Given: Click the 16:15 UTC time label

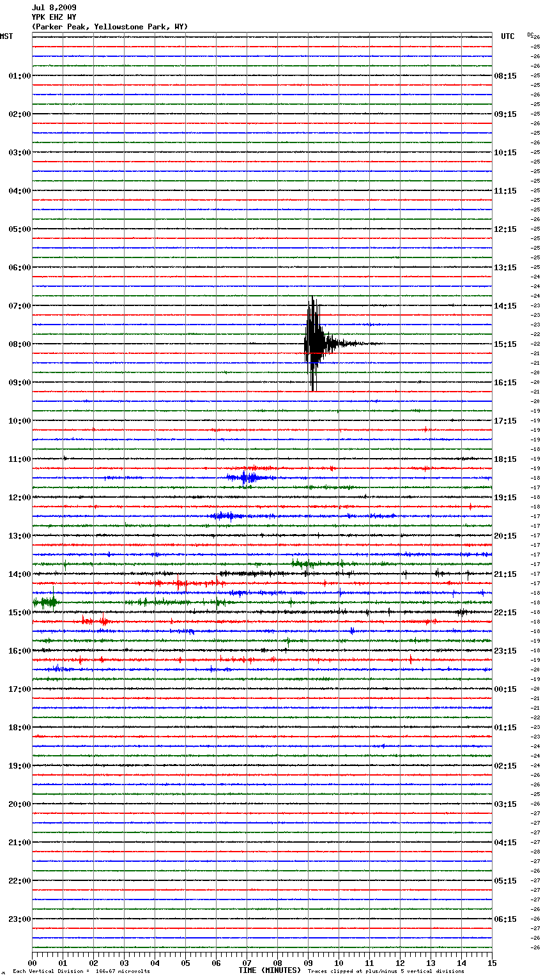Looking at the screenshot, I should pos(505,383).
